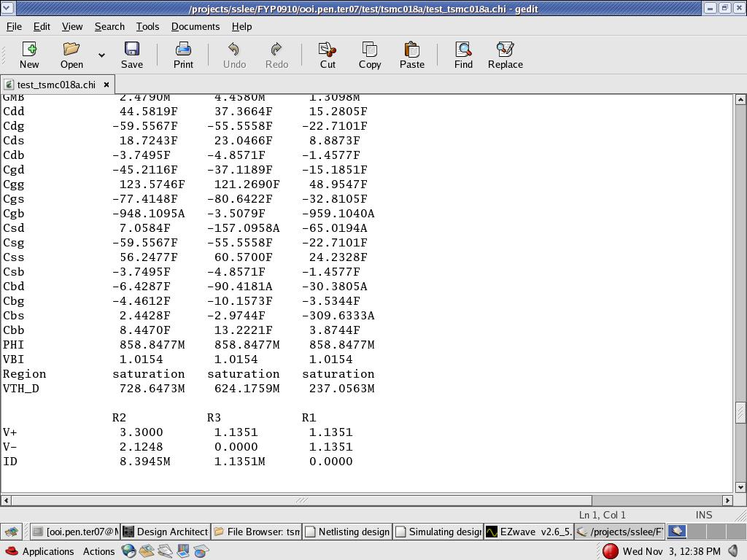Click the Copy toolbar icon
The image size is (747, 560).
click(370, 55)
